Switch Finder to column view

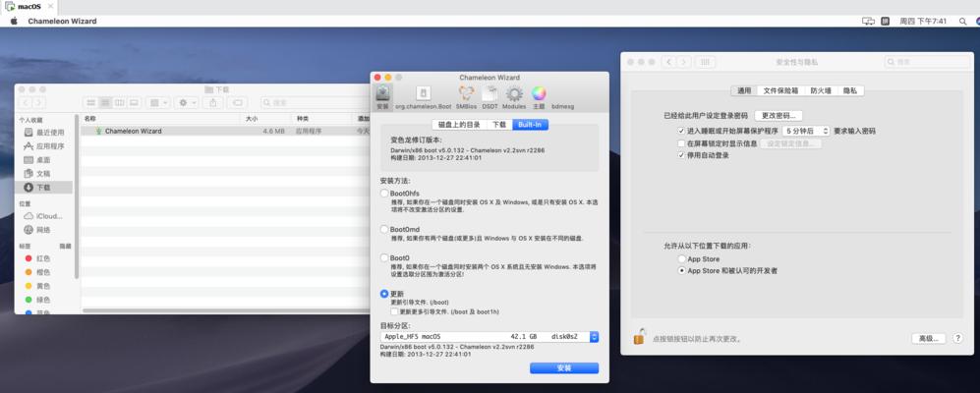click(119, 102)
